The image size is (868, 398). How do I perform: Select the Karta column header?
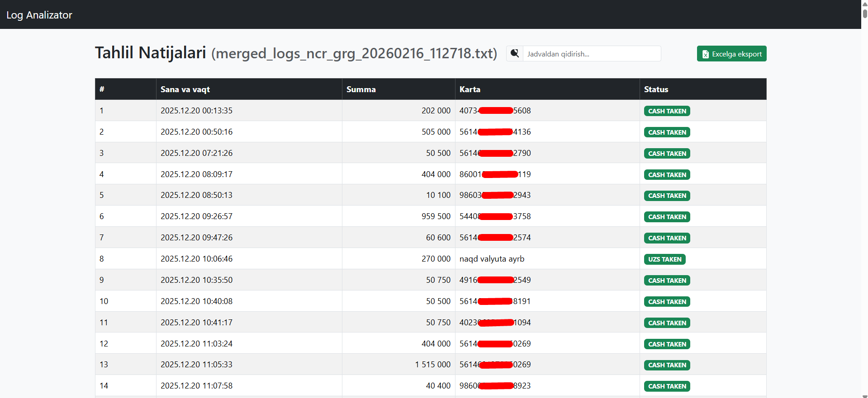coord(470,89)
